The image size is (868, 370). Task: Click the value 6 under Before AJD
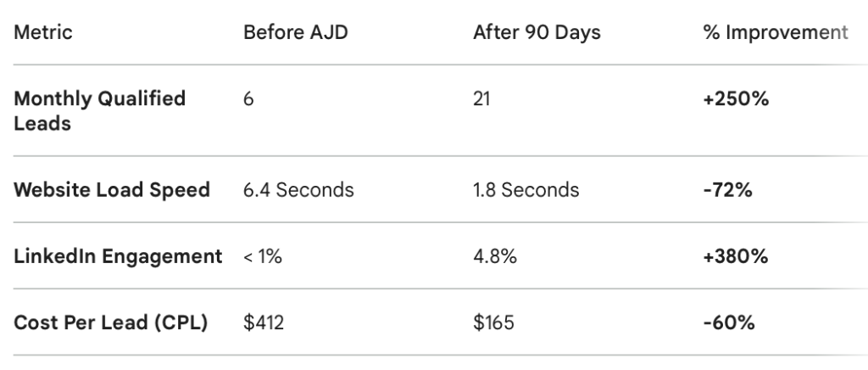click(x=248, y=99)
